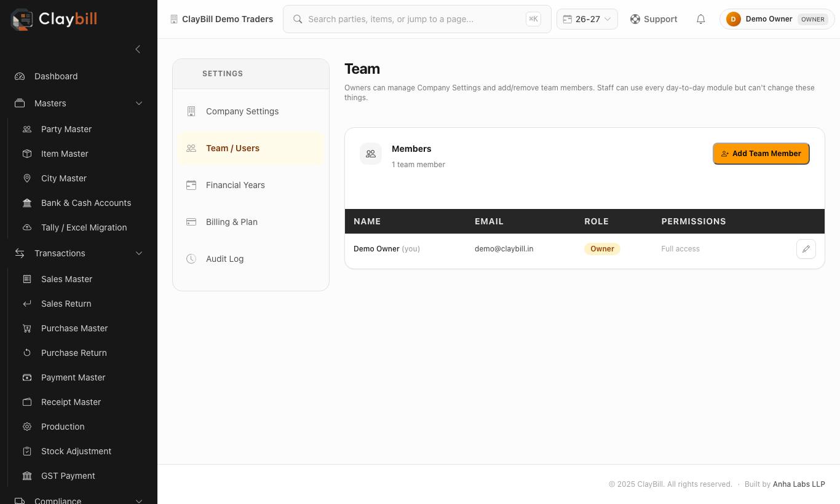840x504 pixels.
Task: Click the Sales Return arrow icon
Action: [x=27, y=304]
